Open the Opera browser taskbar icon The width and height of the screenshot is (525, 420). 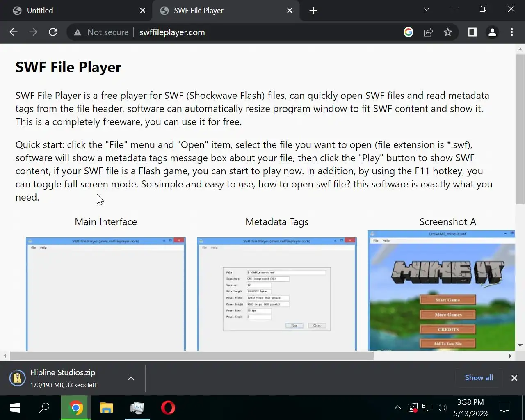[x=168, y=408]
